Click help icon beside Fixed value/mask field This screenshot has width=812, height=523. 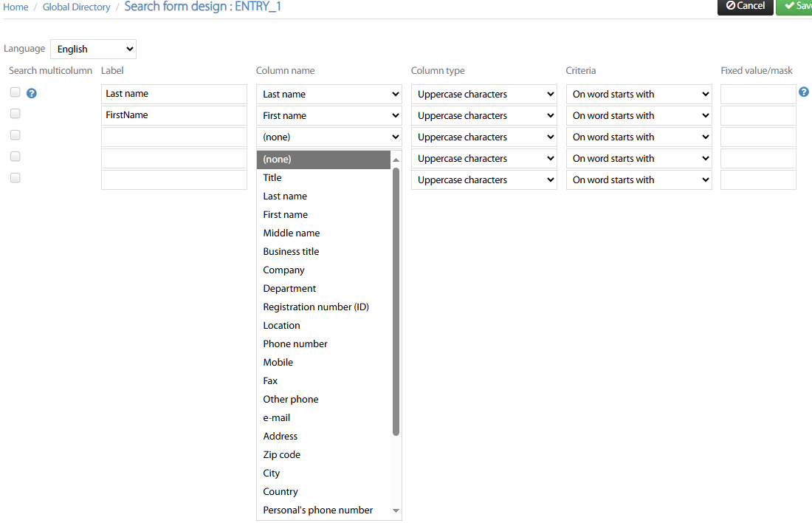click(804, 92)
